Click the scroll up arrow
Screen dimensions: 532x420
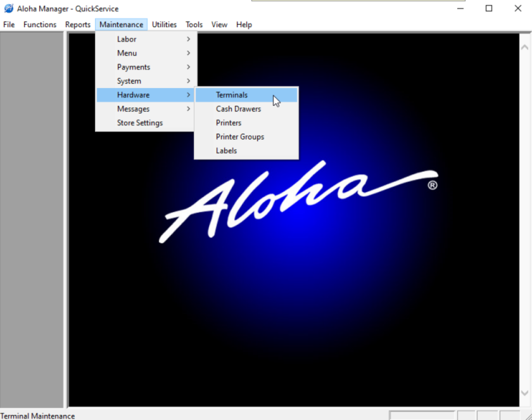coord(524,48)
